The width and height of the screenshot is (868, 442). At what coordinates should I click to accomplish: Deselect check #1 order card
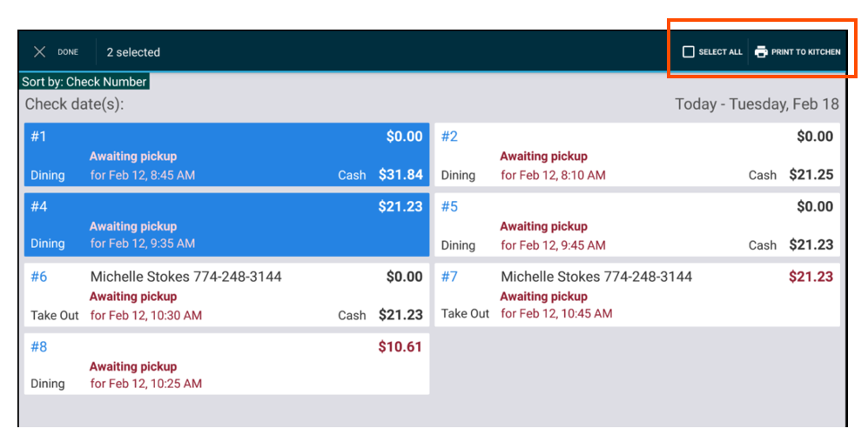click(x=226, y=155)
